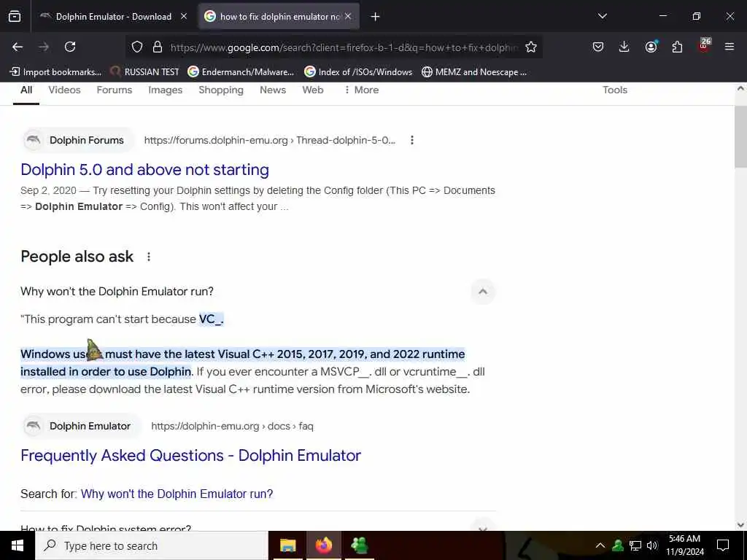Open volume control tray icon
The height and width of the screenshot is (560, 747).
(652, 545)
